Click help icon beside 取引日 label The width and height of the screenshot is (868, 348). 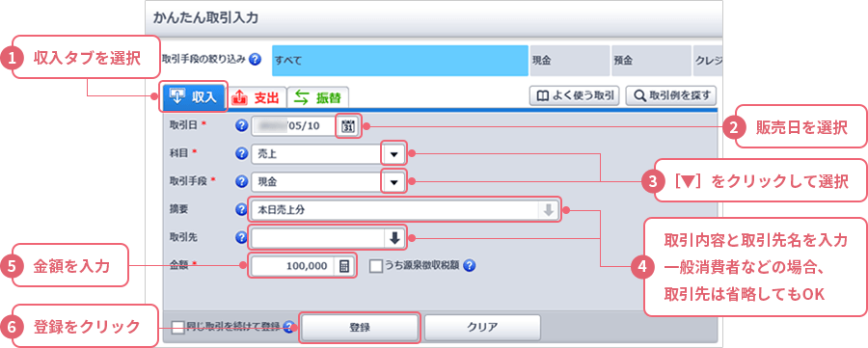(241, 125)
